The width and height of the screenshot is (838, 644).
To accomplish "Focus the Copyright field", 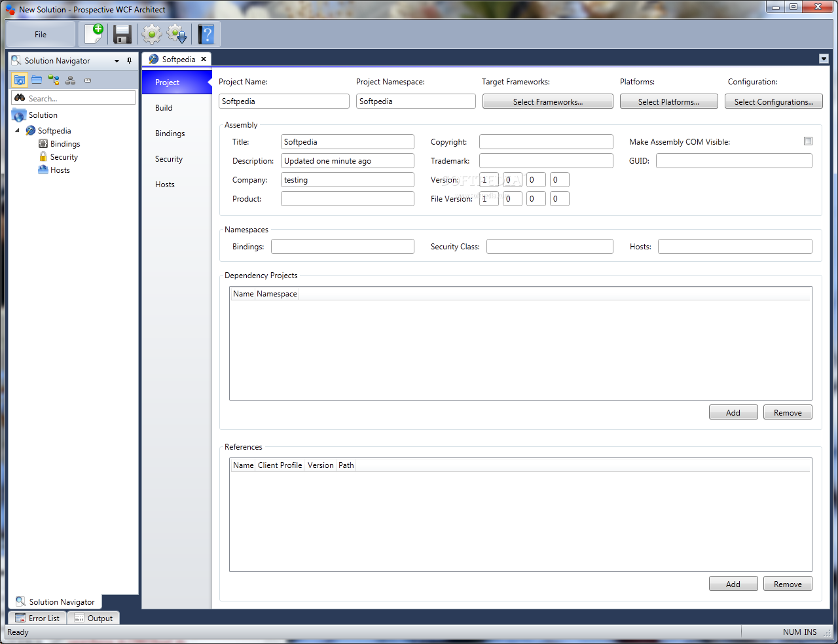I will point(546,142).
